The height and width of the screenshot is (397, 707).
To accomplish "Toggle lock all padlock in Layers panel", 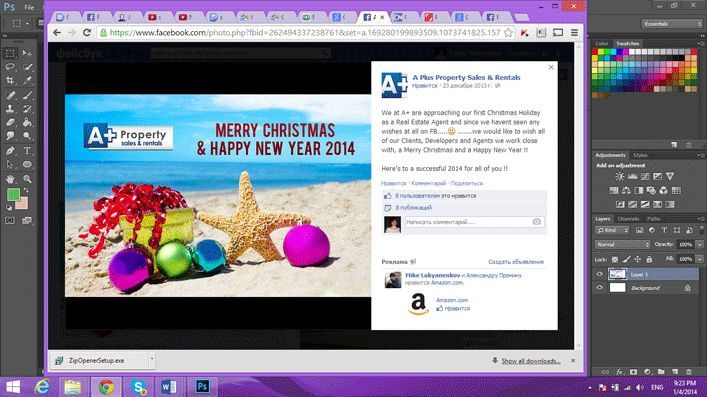I will tap(649, 259).
